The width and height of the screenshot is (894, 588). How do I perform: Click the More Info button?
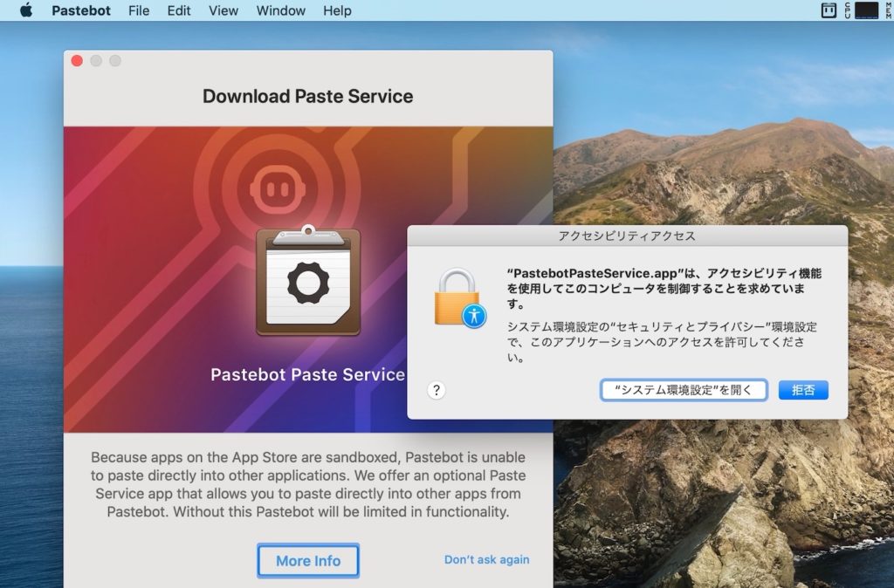click(x=307, y=561)
